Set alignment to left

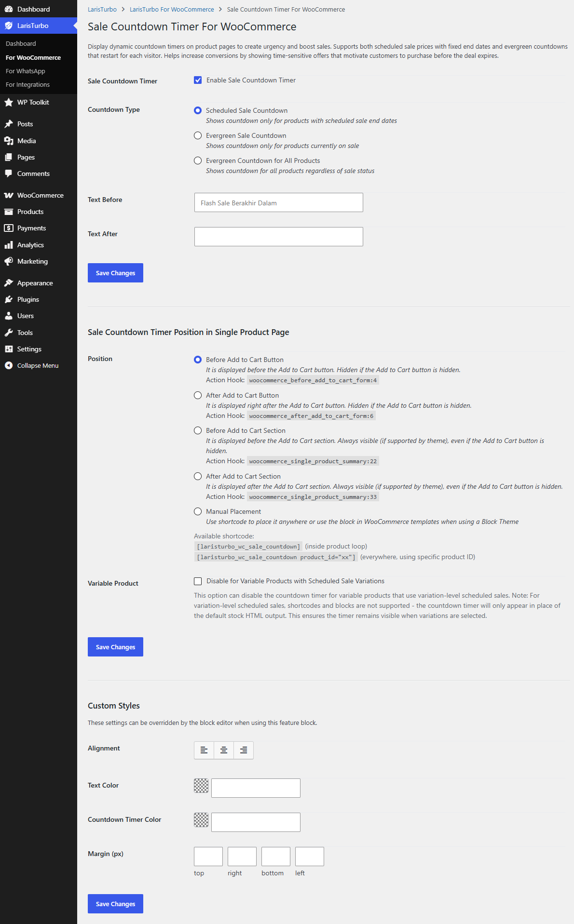204,750
